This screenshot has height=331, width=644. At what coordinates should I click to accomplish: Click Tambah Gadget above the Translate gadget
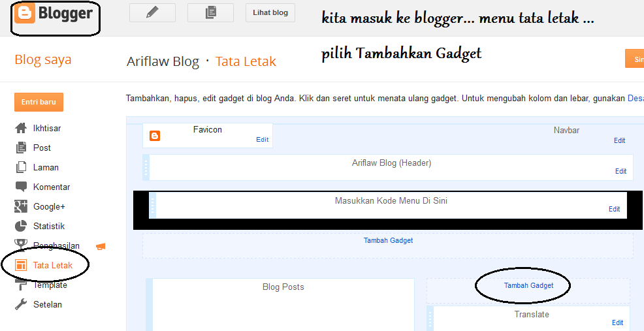[x=528, y=285]
